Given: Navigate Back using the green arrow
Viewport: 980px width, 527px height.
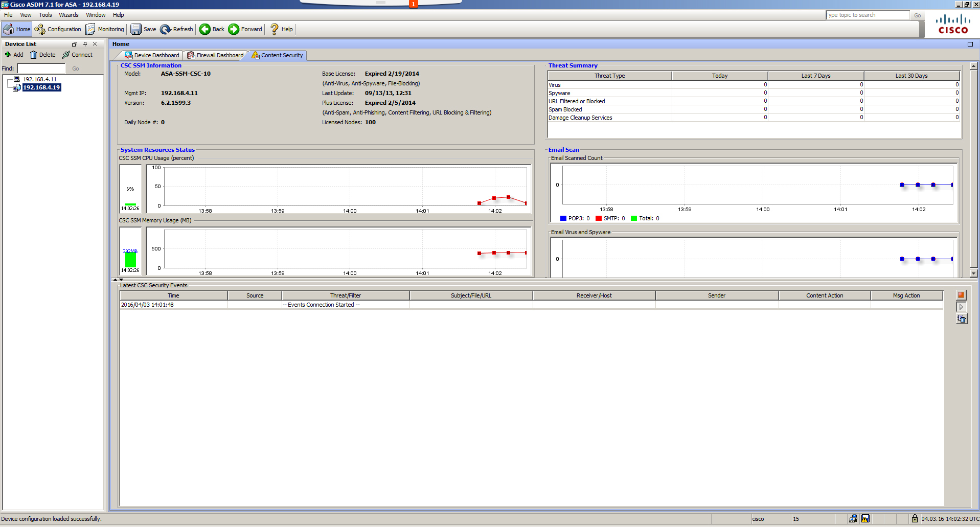Looking at the screenshot, I should point(212,29).
